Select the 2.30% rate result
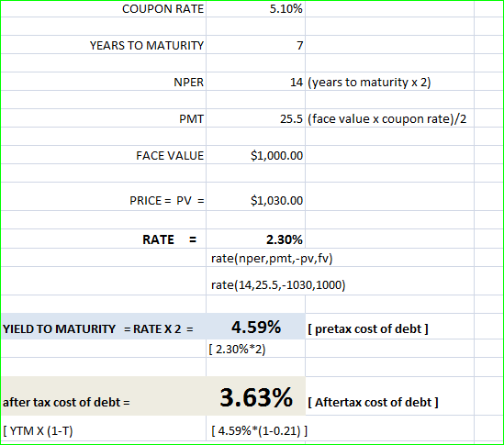 click(x=285, y=239)
